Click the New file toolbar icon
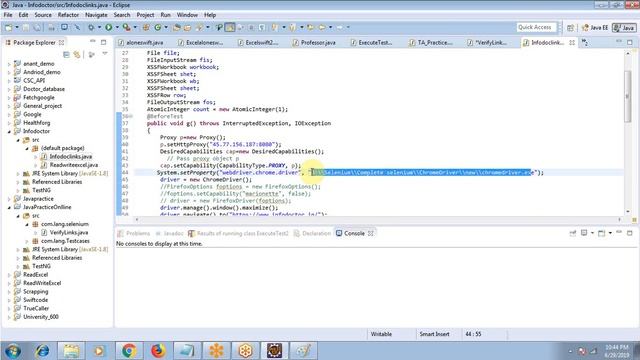This screenshot has width=640, height=360. point(9,27)
